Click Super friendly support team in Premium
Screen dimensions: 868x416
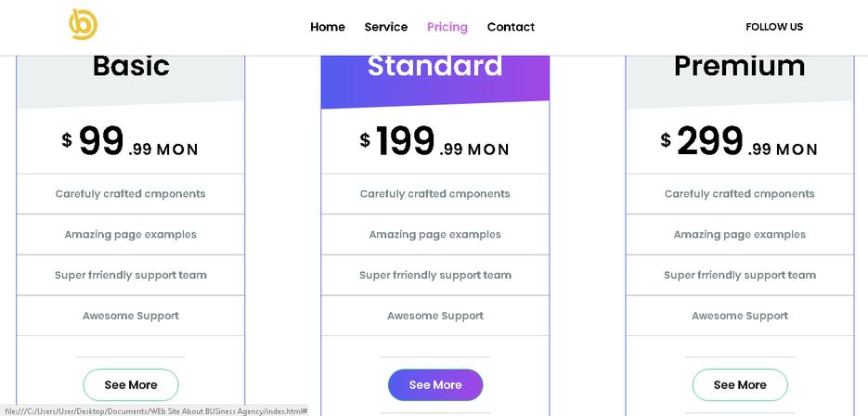pyautogui.click(x=740, y=275)
